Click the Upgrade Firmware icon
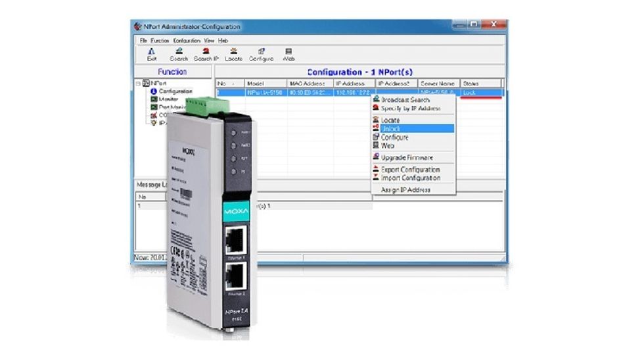The height and width of the screenshot is (346, 644). 376,157
